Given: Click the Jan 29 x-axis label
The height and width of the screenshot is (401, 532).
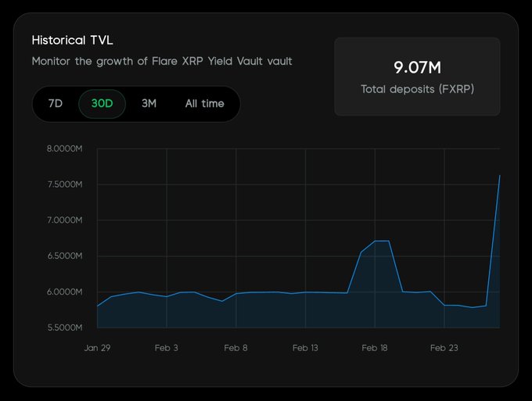Looking at the screenshot, I should click(x=97, y=349).
